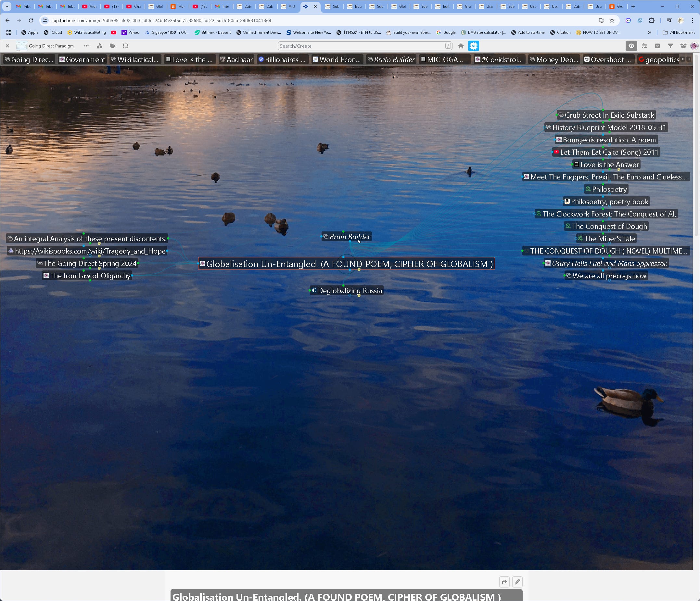Select the pinned Money Debt thought
Image resolution: width=700 pixels, height=601 pixels.
point(554,60)
